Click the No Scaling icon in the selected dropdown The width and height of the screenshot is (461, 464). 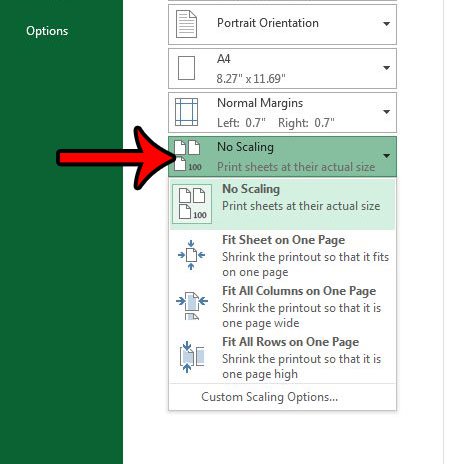[188, 156]
